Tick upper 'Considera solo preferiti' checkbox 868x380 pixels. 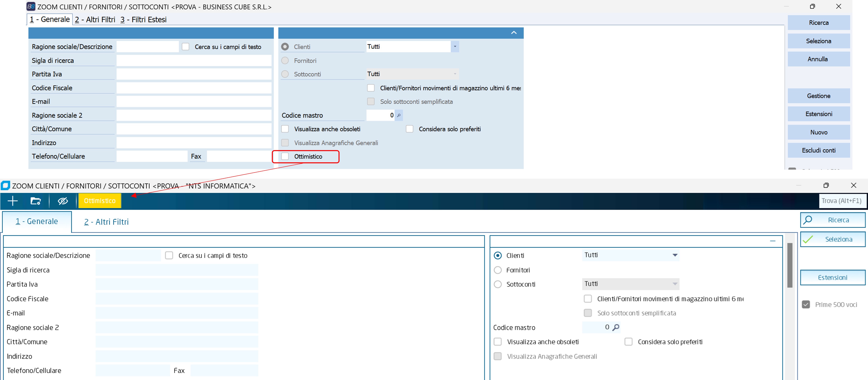pos(409,129)
